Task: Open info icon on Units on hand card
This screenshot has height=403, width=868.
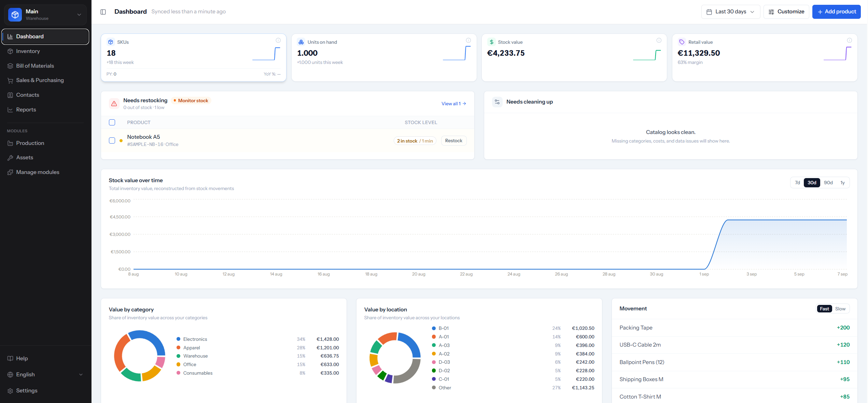Action: pos(468,40)
